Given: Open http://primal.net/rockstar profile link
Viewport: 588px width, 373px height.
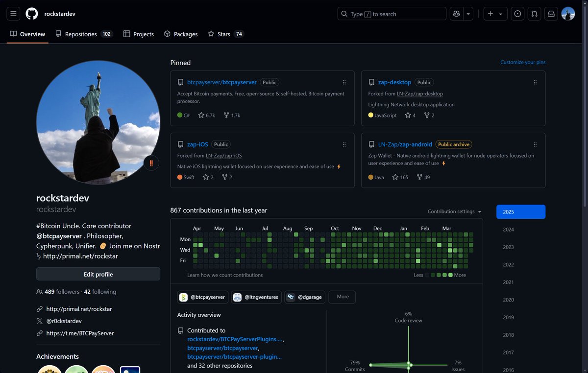Looking at the screenshot, I should click(79, 309).
